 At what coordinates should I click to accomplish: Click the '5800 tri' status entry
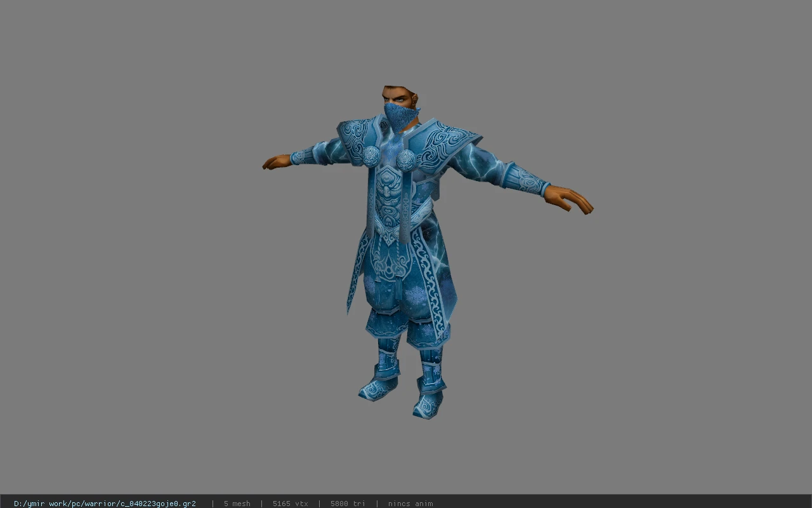coord(348,504)
